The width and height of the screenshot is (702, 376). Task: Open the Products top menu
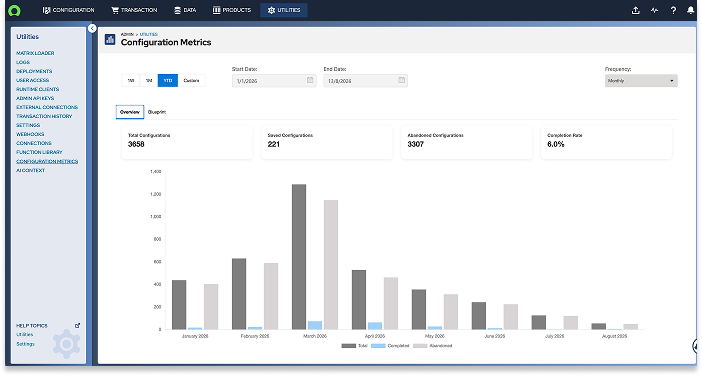[x=231, y=10]
